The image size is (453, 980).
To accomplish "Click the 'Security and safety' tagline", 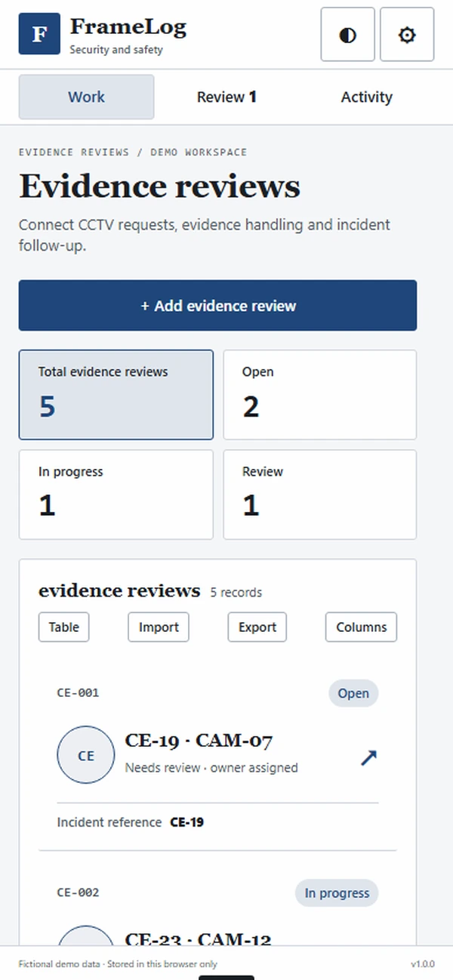I will [x=116, y=50].
